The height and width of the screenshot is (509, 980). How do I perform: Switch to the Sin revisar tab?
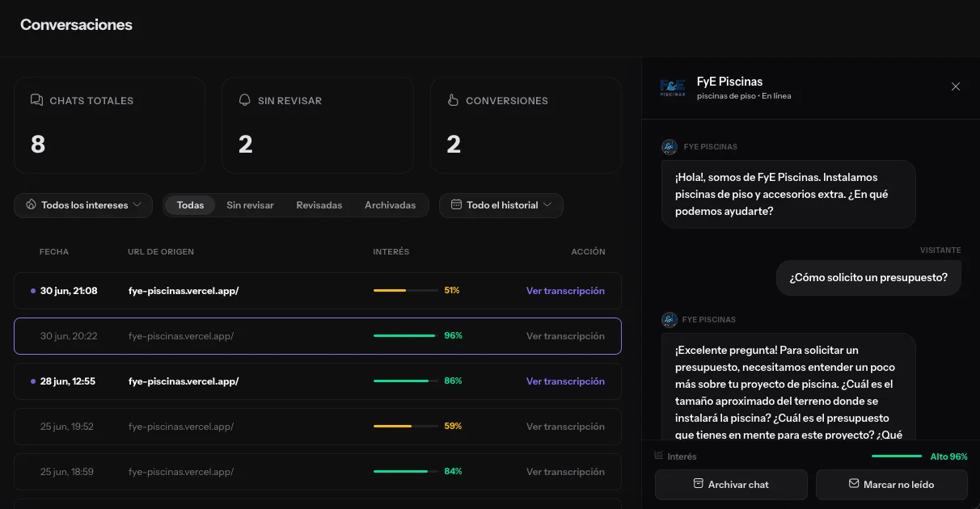250,205
